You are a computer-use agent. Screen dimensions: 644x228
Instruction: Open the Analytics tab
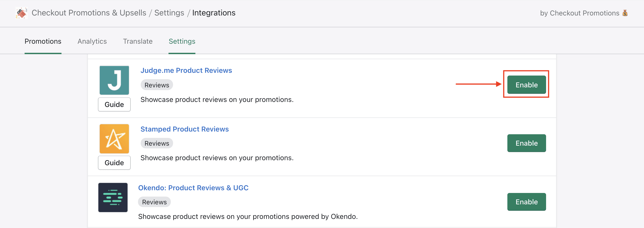[x=92, y=41]
